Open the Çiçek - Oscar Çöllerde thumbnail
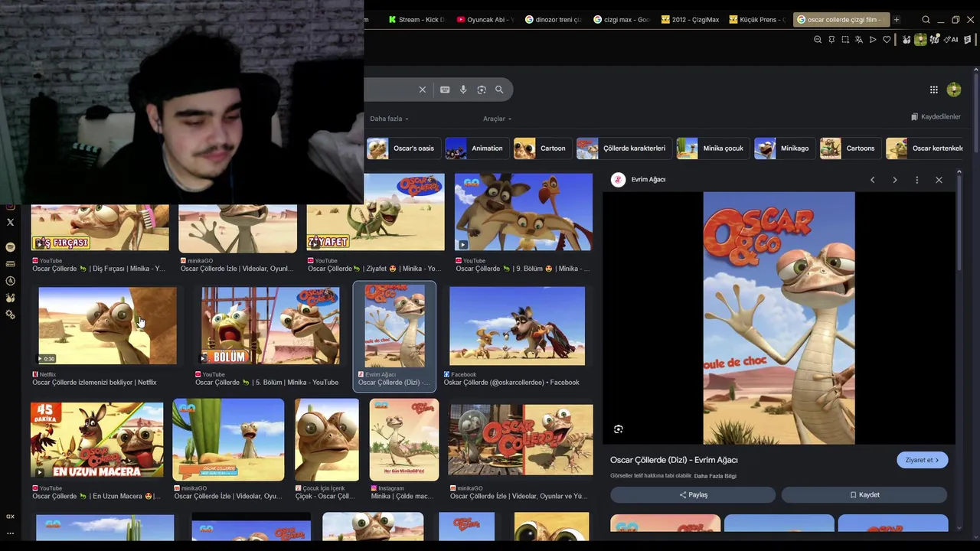 327,439
